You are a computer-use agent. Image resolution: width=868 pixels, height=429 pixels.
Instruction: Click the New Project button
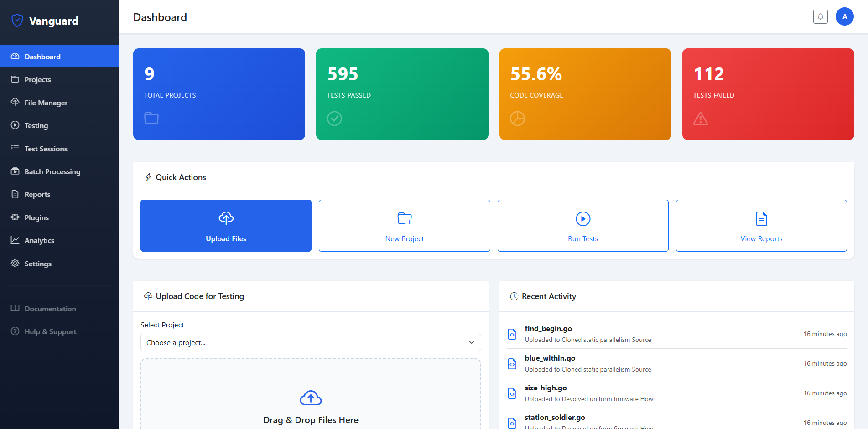[x=404, y=226]
